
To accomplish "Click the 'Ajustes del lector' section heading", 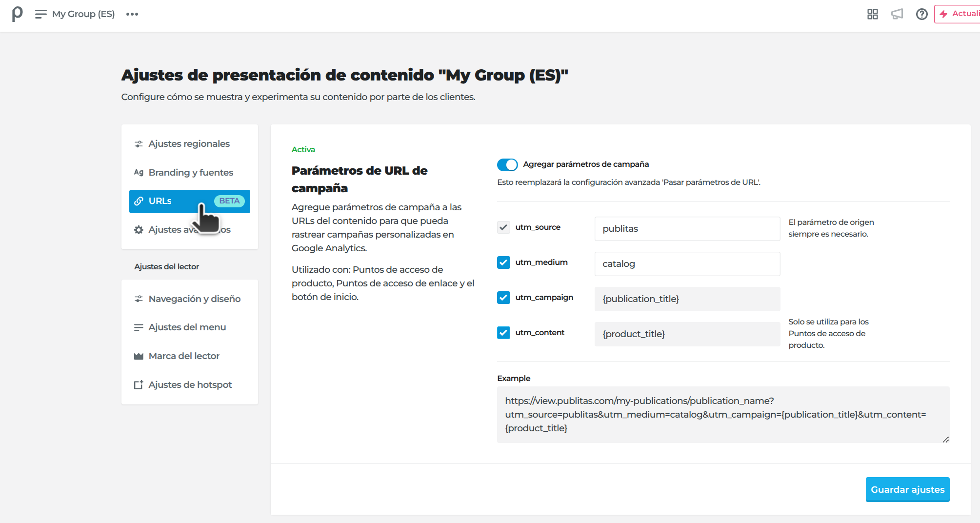I will click(x=167, y=267).
